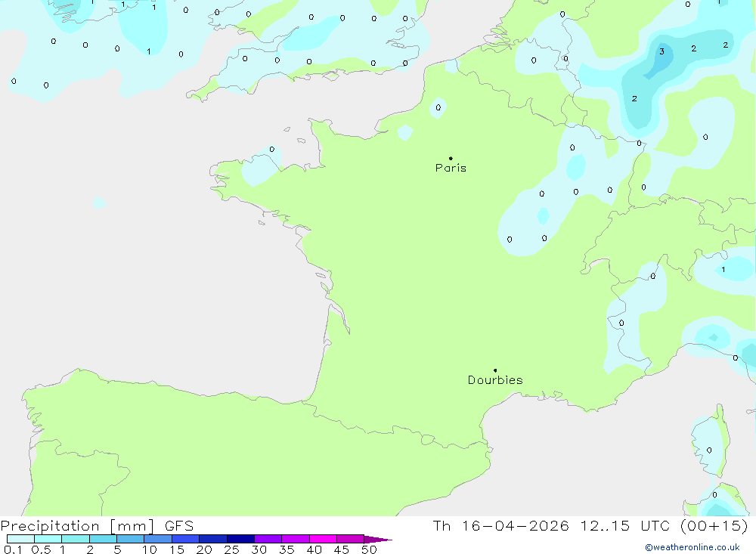Click the "0.1" legend scale label
This screenshot has height=554, width=756.
pos(13,549)
